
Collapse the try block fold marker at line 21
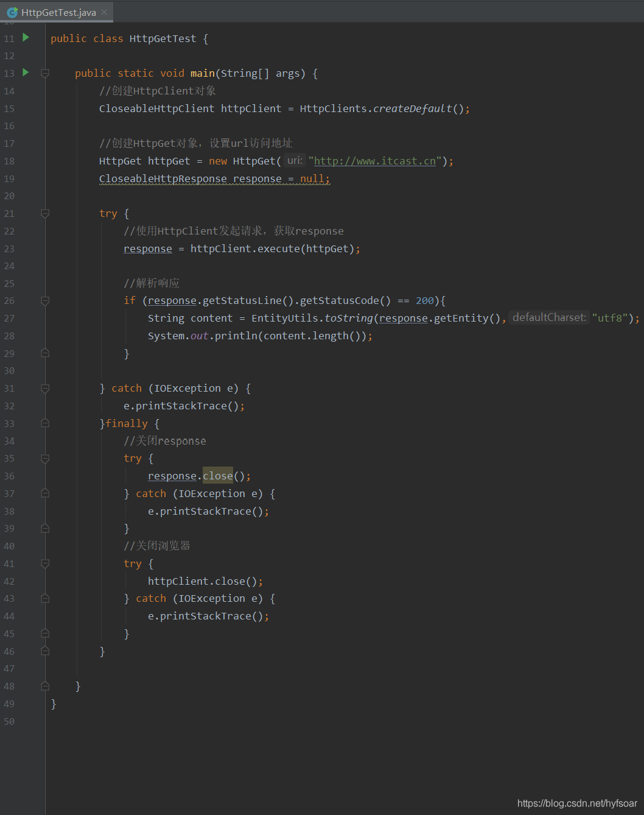click(x=45, y=213)
